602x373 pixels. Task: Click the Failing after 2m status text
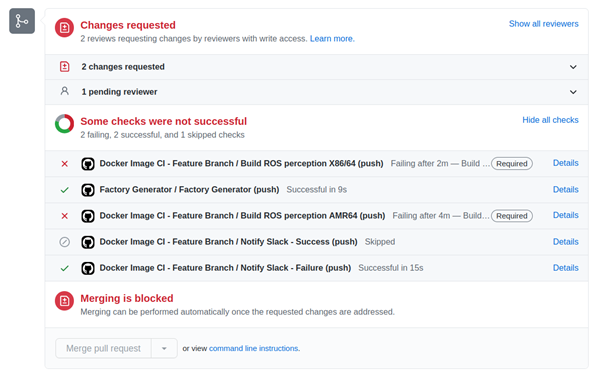440,163
